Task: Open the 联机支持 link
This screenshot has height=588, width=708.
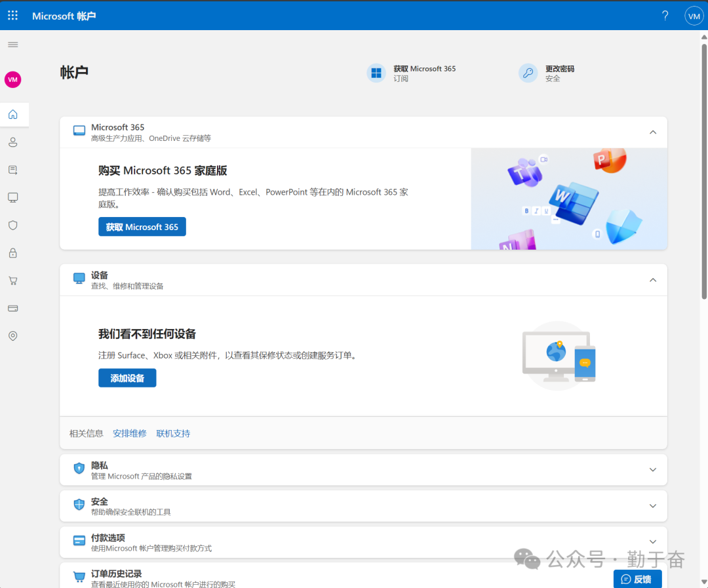Action: [173, 433]
